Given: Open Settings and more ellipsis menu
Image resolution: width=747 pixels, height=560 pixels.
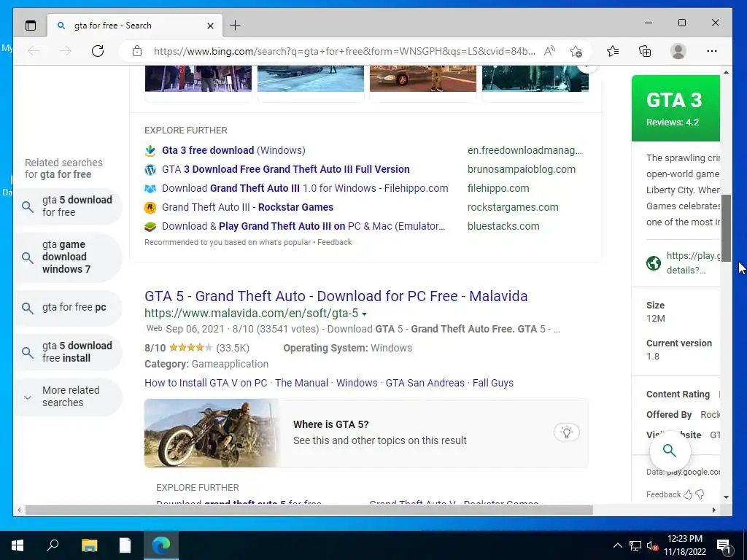Looking at the screenshot, I should tap(712, 51).
